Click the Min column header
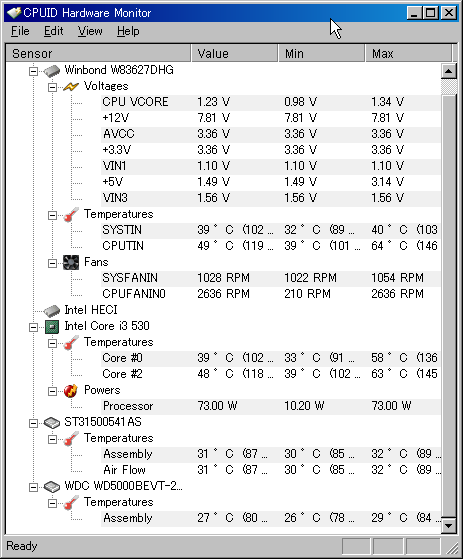Viewport: 463px width, 559px height. pos(322,53)
